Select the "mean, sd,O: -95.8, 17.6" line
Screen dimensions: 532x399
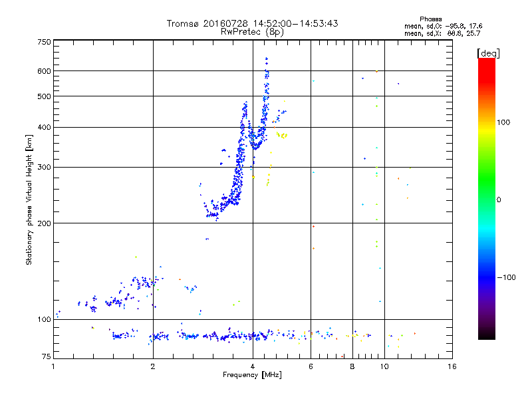pyautogui.click(x=443, y=26)
